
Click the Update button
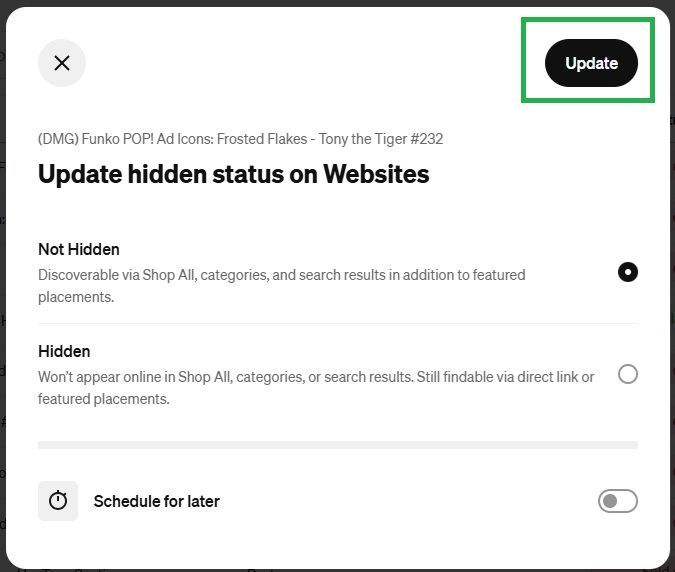(591, 63)
